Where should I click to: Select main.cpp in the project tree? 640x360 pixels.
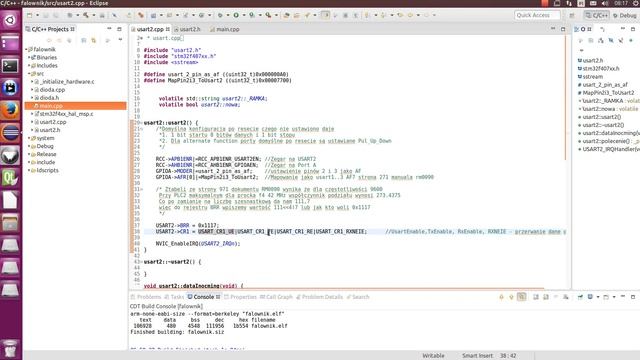[76, 106]
